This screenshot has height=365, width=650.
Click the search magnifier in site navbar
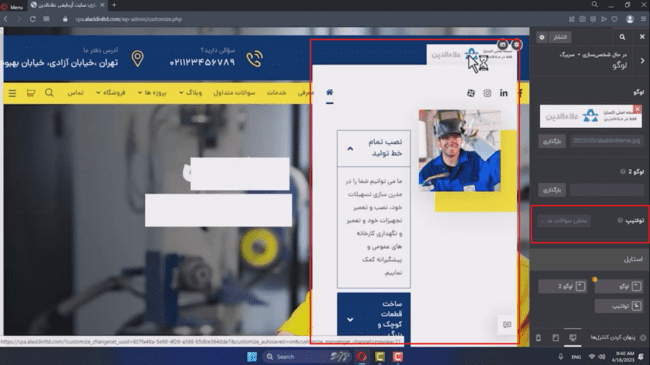tap(49, 92)
